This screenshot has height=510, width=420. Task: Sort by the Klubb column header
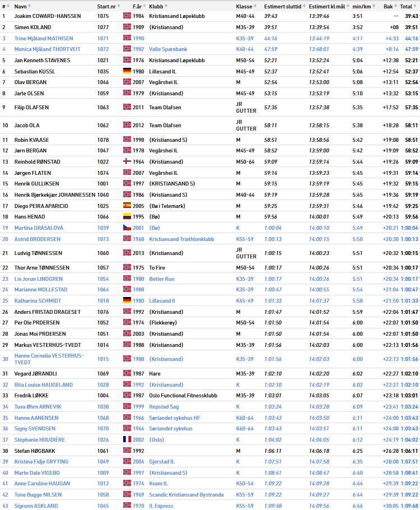(x=156, y=6)
